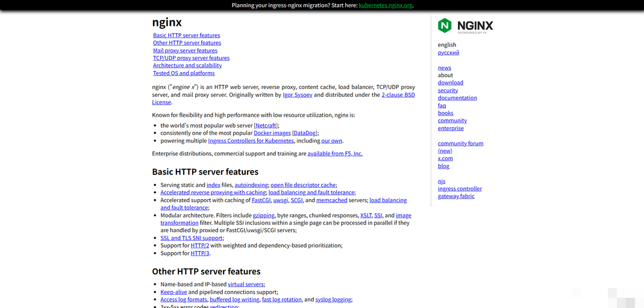Open the books sidebar link
Viewport: 644px width, 308px height.
tap(446, 112)
